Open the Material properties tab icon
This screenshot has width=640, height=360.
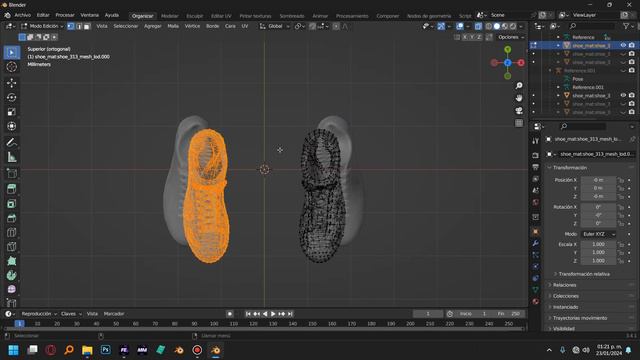[536, 301]
